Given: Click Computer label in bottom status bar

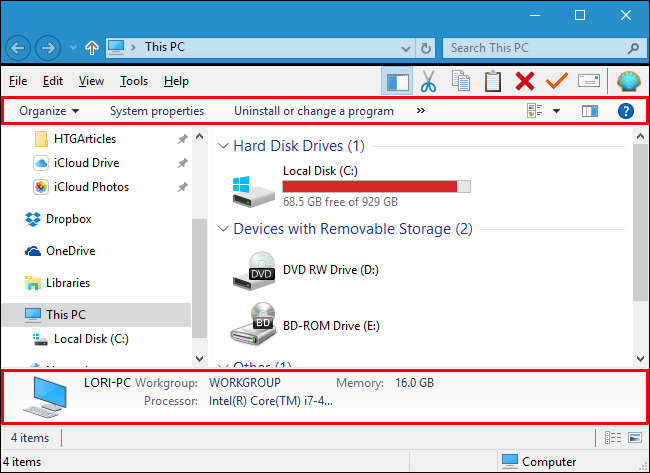Looking at the screenshot, I should [x=549, y=462].
